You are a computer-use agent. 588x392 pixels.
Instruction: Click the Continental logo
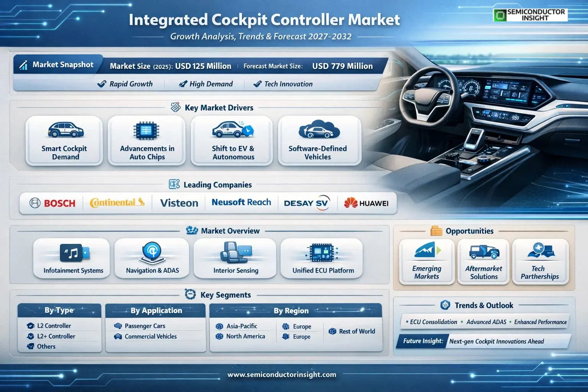pyautogui.click(x=117, y=203)
